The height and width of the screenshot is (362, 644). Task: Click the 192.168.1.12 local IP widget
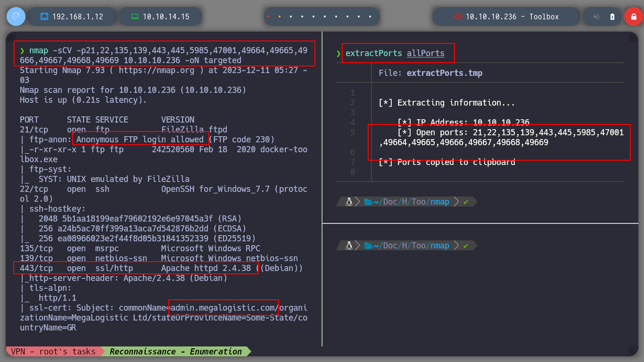coord(72,16)
